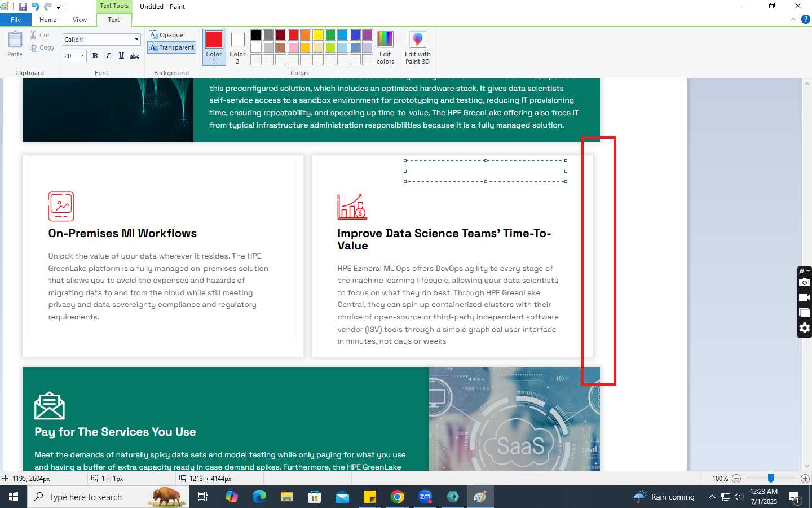Open Microsoft Store from the taskbar
This screenshot has height=508, width=812.
315,497
